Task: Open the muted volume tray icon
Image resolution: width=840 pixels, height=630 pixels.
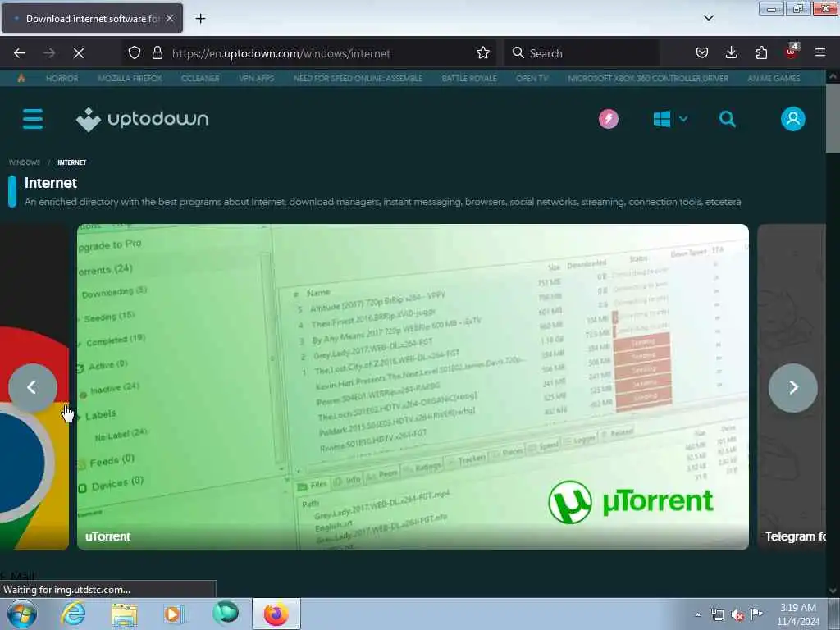Action: pos(737,615)
